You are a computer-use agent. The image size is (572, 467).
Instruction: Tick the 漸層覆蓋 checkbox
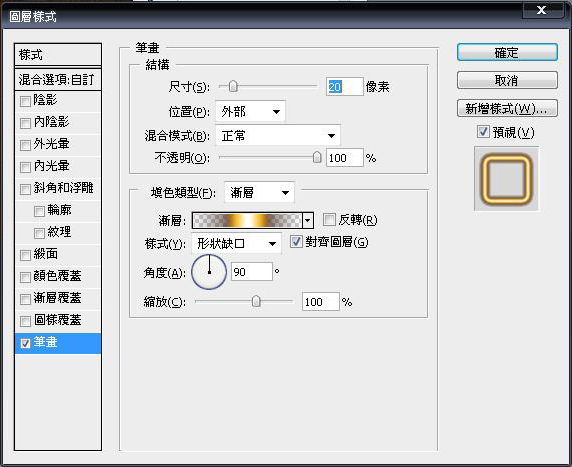[25, 299]
